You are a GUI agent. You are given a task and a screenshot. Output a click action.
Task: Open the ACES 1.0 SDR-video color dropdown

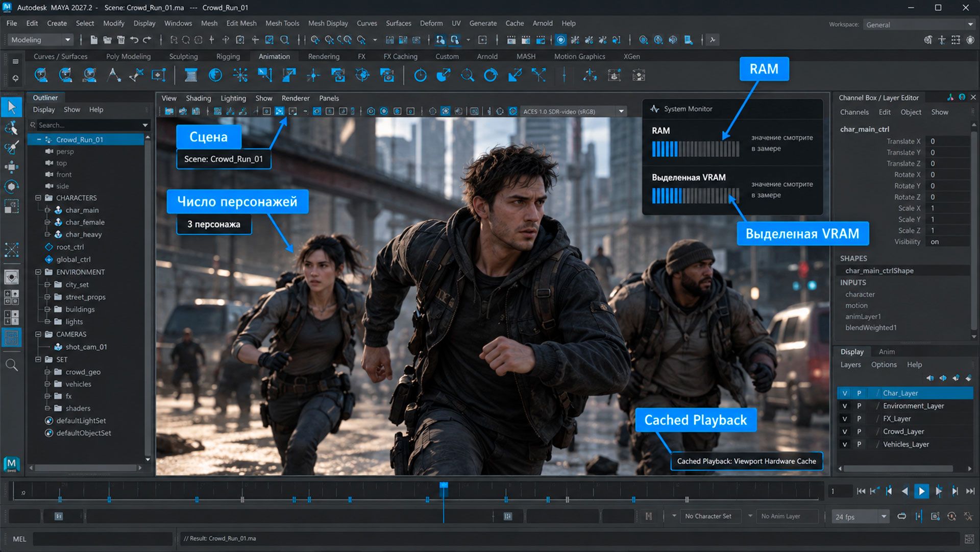tap(573, 111)
